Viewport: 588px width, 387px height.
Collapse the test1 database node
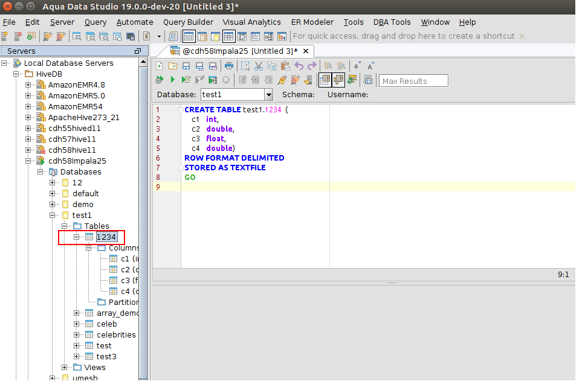coord(52,216)
